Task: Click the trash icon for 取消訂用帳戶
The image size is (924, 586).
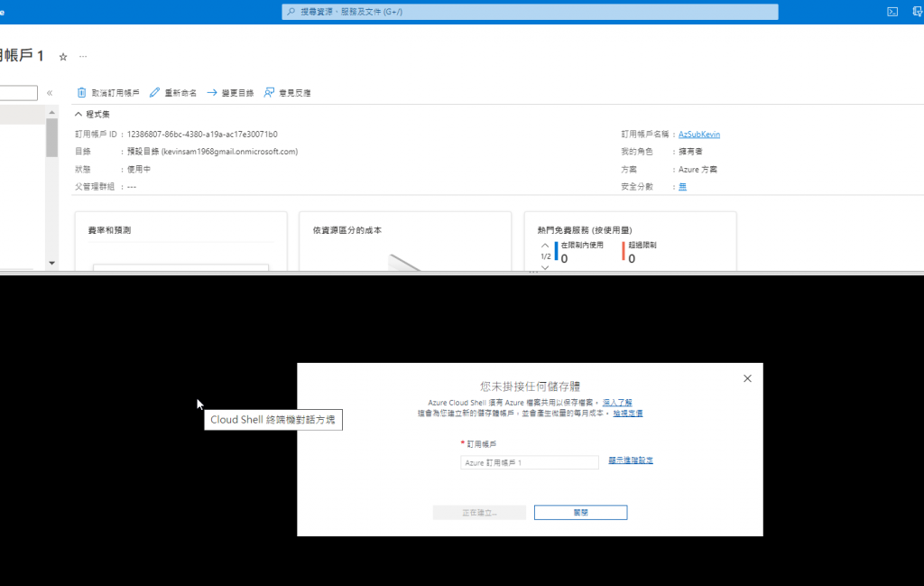Action: 81,93
